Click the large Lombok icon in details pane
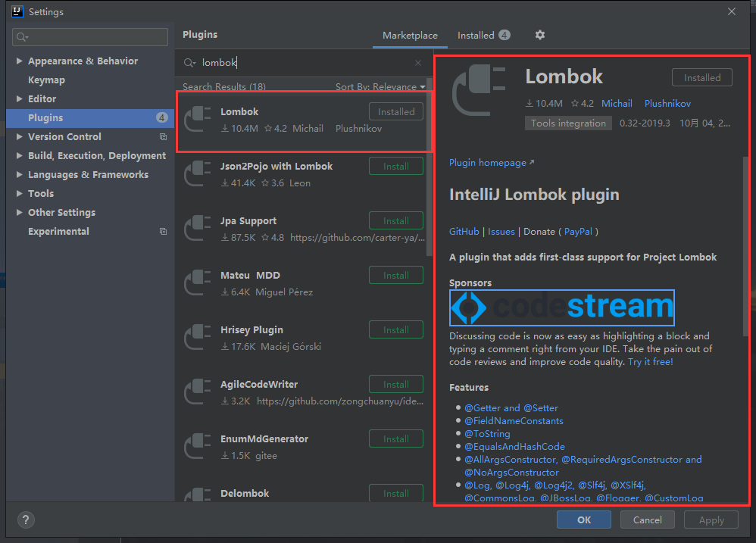 click(479, 90)
